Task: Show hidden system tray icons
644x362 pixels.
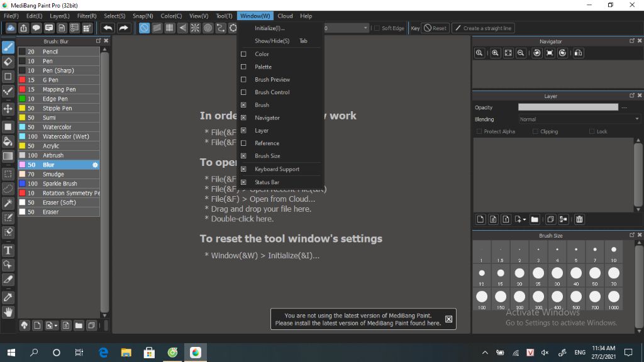Action: (x=485, y=353)
